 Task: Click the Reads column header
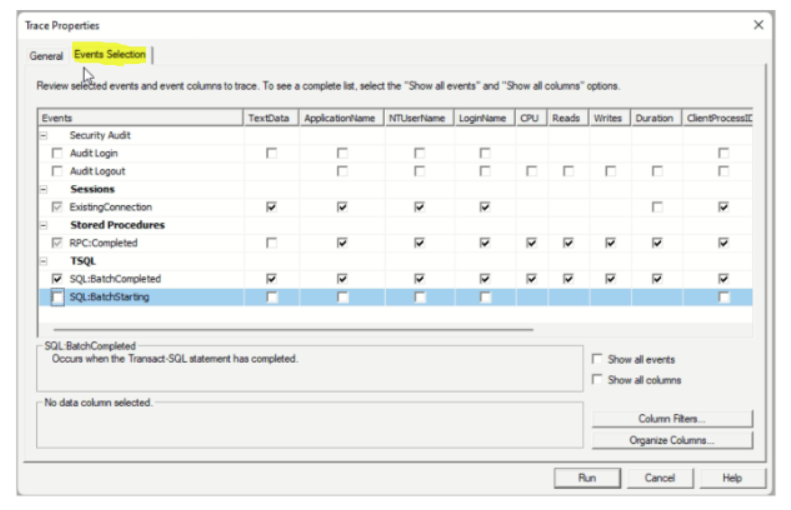point(566,118)
